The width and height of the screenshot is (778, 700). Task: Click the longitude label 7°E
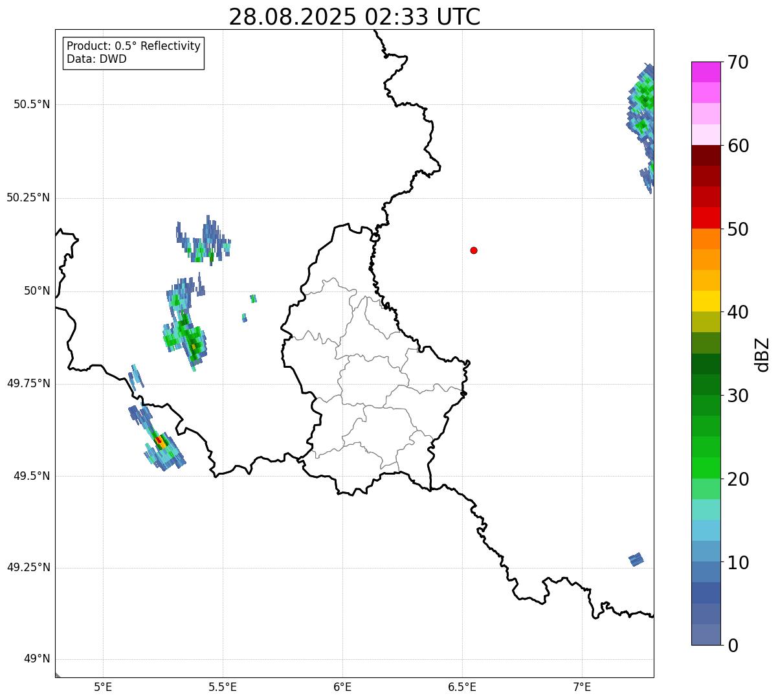click(x=582, y=687)
